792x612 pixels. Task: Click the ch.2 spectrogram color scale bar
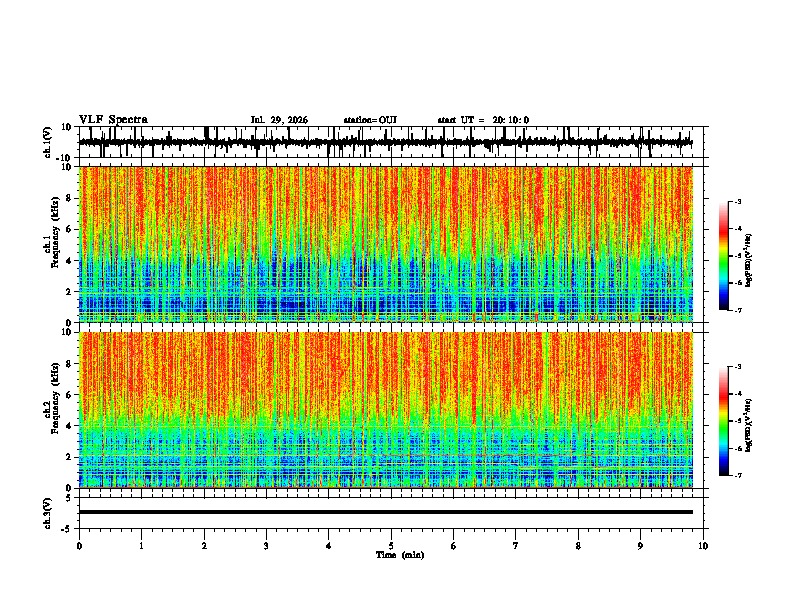pos(723,421)
